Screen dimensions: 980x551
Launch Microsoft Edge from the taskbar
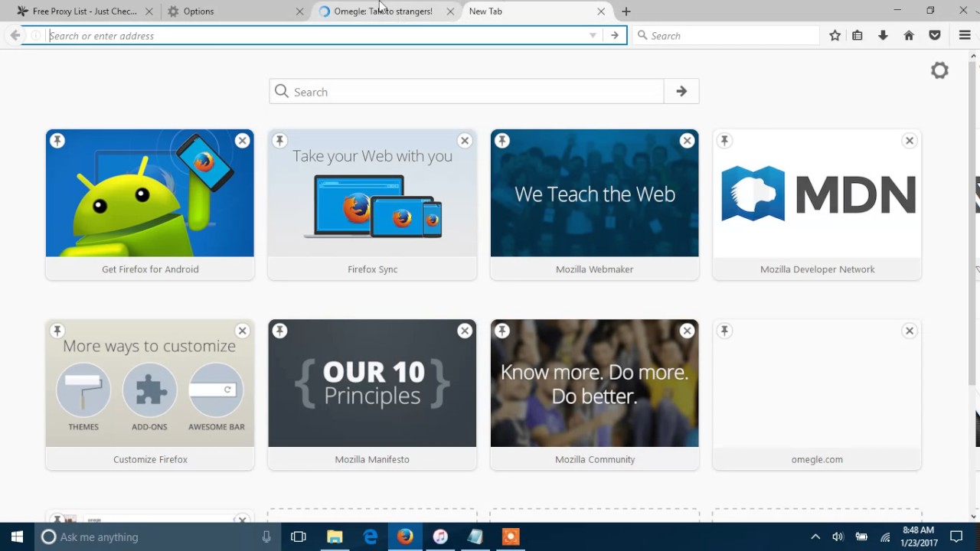tap(371, 537)
